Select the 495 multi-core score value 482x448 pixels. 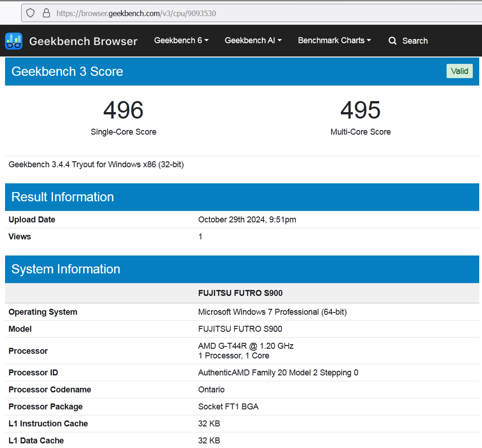coord(361,110)
